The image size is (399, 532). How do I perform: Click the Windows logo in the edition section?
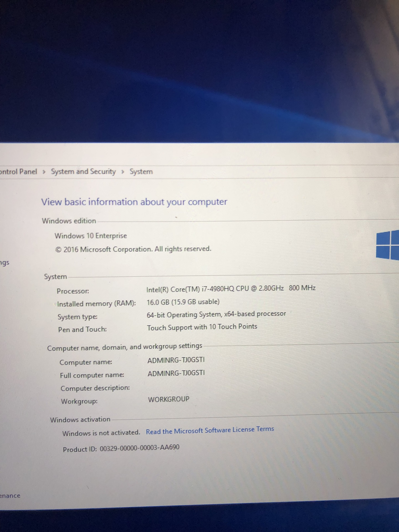387,245
